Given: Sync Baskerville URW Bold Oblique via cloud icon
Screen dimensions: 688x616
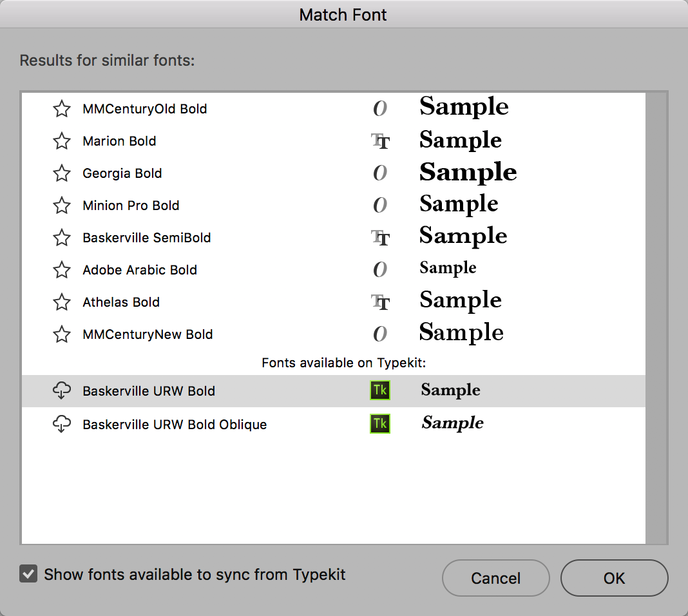Looking at the screenshot, I should pos(62,424).
